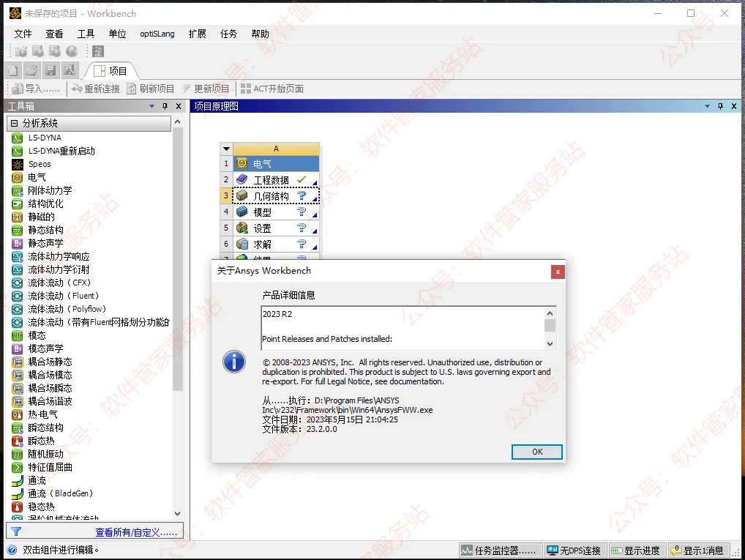The image size is (745, 560).
Task: Click the 瞬态热 system icon
Action: (17, 441)
